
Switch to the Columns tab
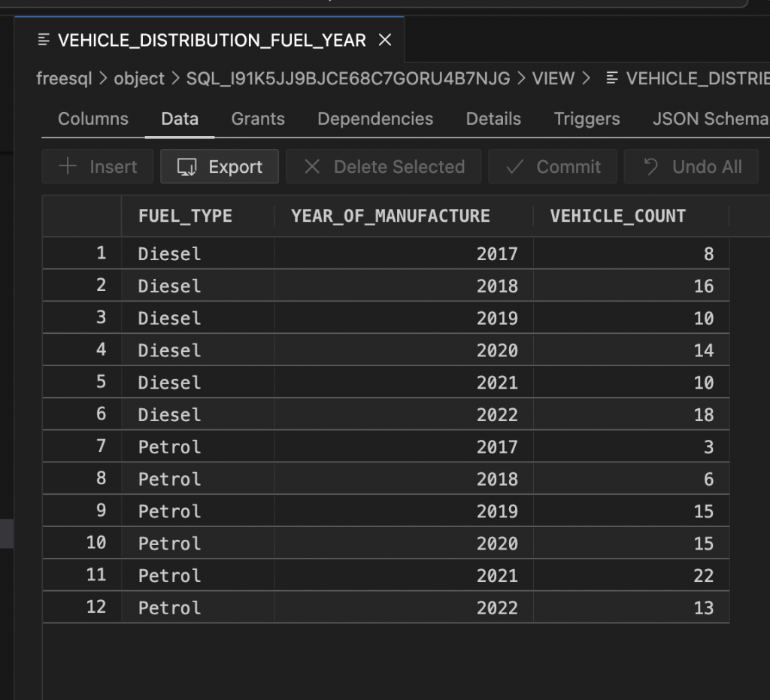coord(92,118)
